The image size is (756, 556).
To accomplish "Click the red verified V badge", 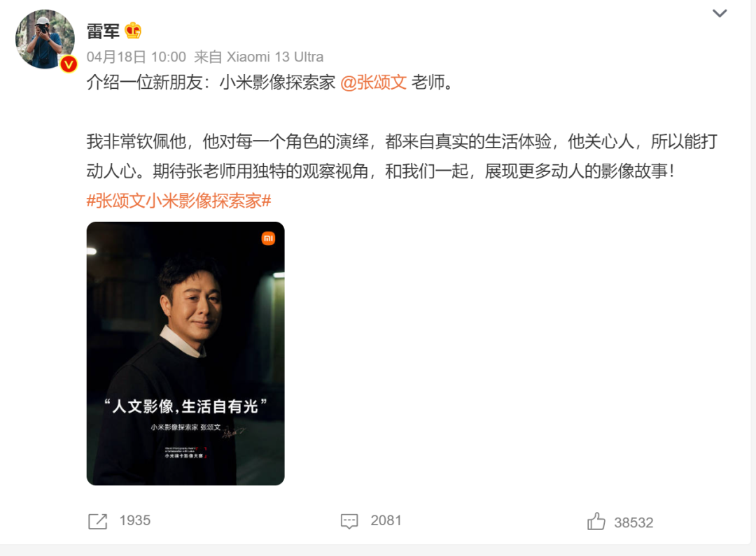I will [x=69, y=64].
